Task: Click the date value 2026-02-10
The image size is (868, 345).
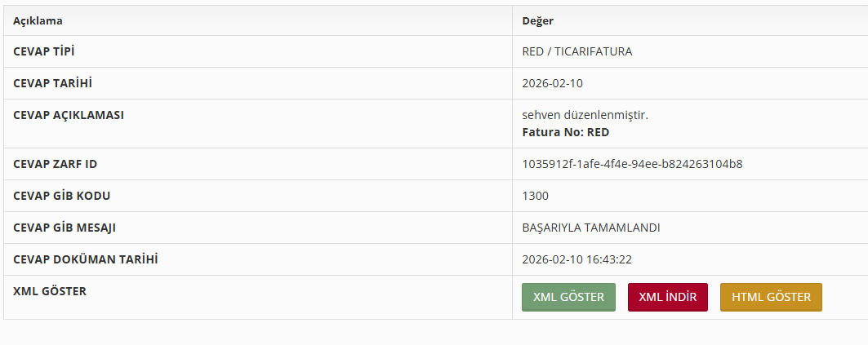Action: point(552,83)
